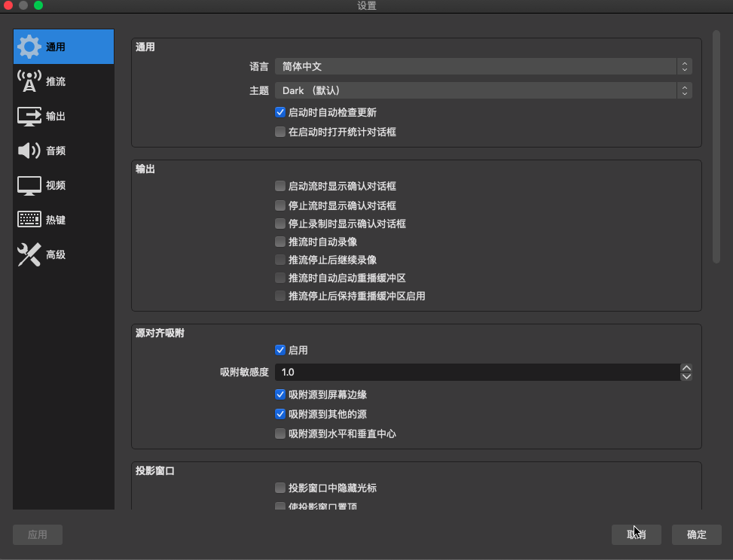Click the gear icon for 通用 settings

tap(29, 47)
